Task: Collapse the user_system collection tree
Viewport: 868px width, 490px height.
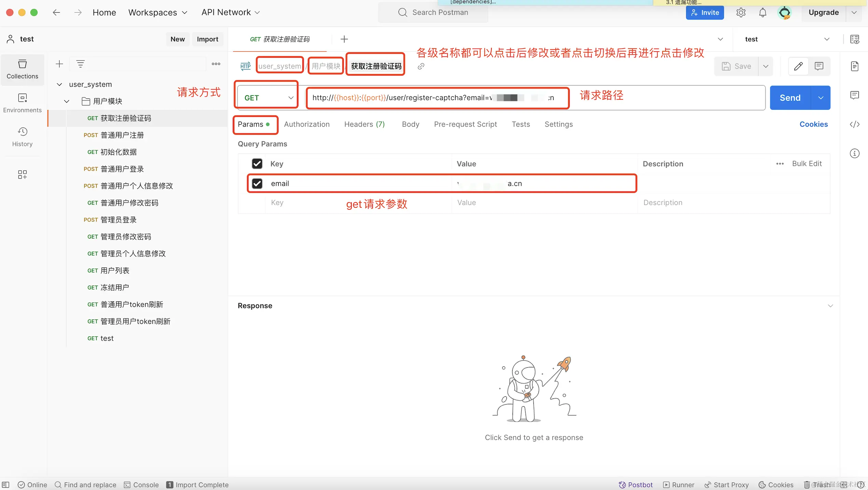Action: point(59,84)
